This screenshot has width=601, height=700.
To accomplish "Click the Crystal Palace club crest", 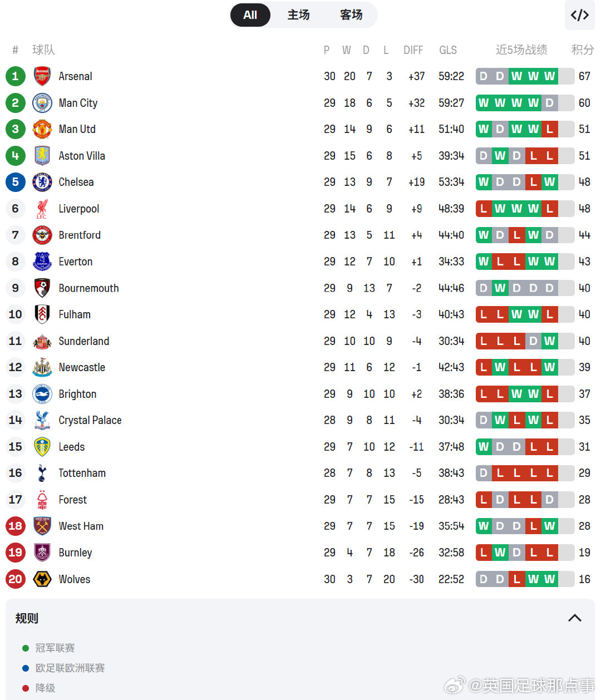I will (x=42, y=420).
